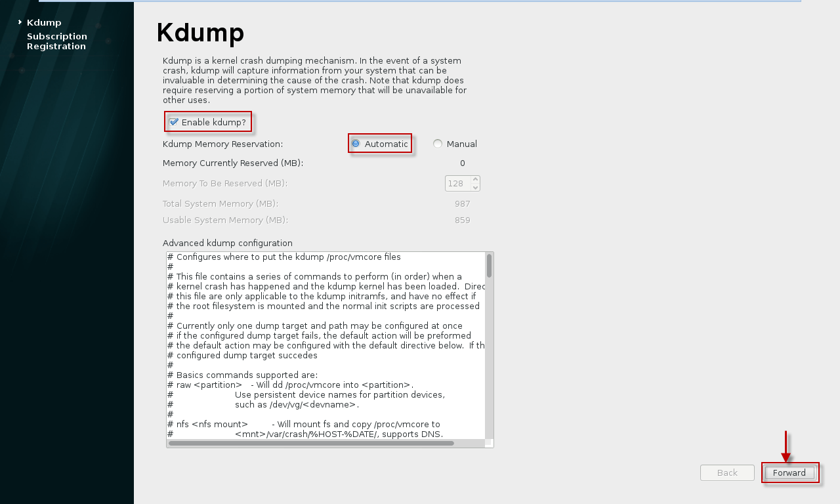Screen dimensions: 840x504
Task: Choose the Manual memory reservation option
Action: 438,144
